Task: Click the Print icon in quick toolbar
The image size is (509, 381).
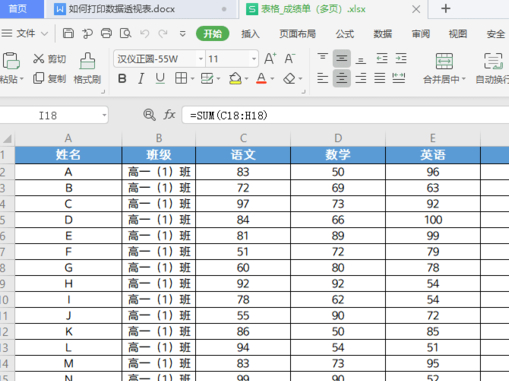Action: pos(106,33)
